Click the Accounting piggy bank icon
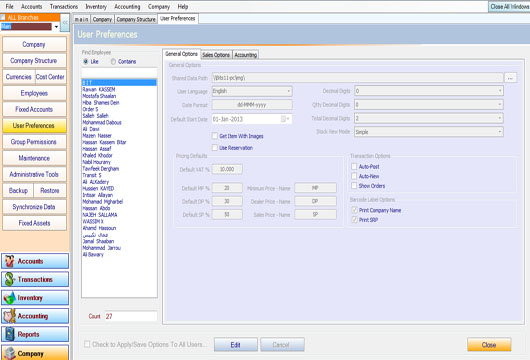 click(x=9, y=316)
